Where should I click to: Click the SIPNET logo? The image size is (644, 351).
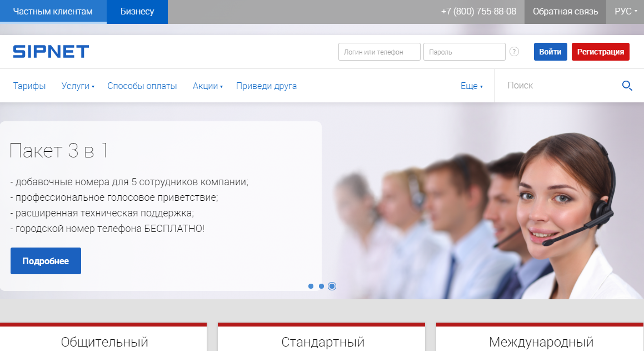(x=51, y=51)
